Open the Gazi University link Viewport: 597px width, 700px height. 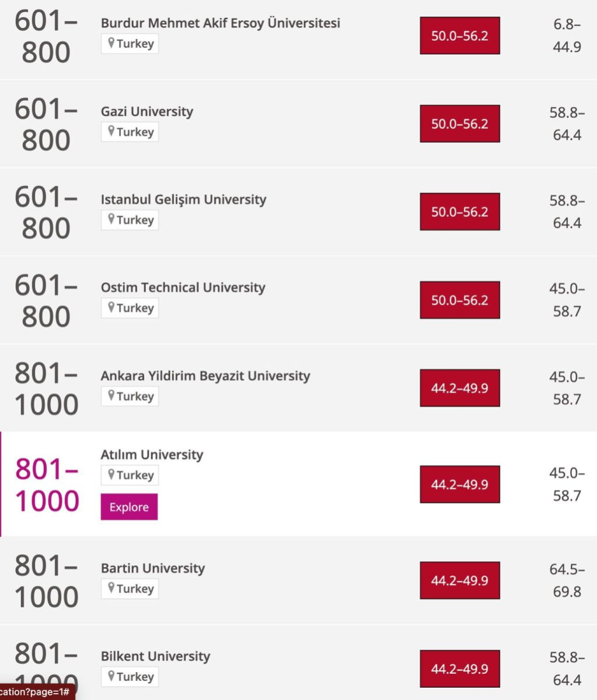click(x=146, y=111)
